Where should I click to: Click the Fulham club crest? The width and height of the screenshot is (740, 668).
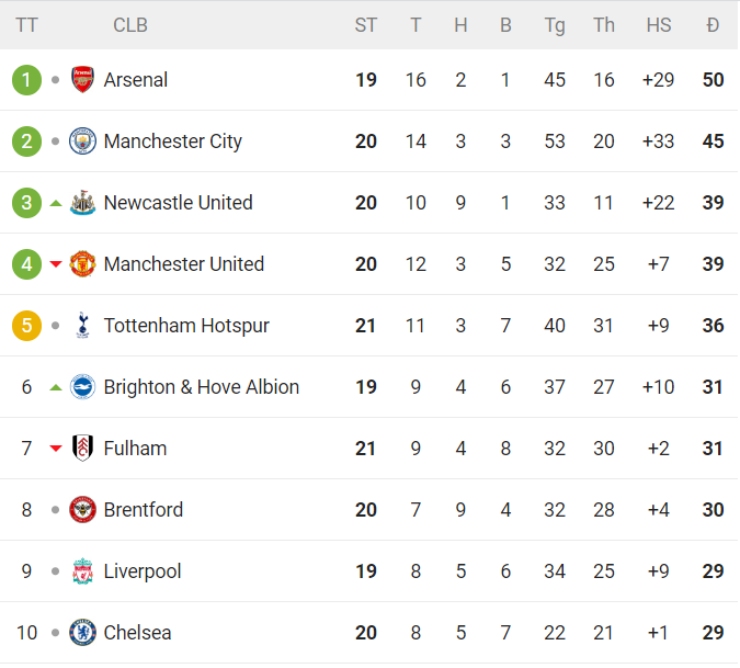pos(83,448)
